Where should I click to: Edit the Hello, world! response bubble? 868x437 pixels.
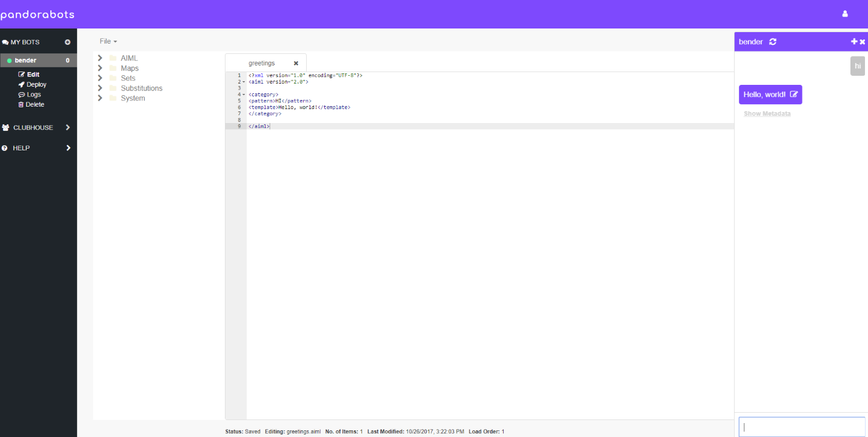coord(795,94)
